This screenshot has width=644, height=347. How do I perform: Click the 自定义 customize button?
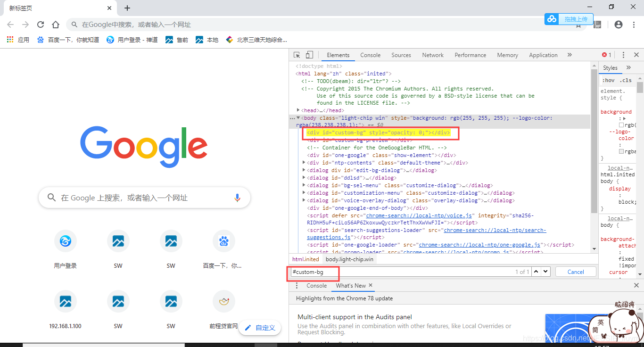pyautogui.click(x=260, y=328)
